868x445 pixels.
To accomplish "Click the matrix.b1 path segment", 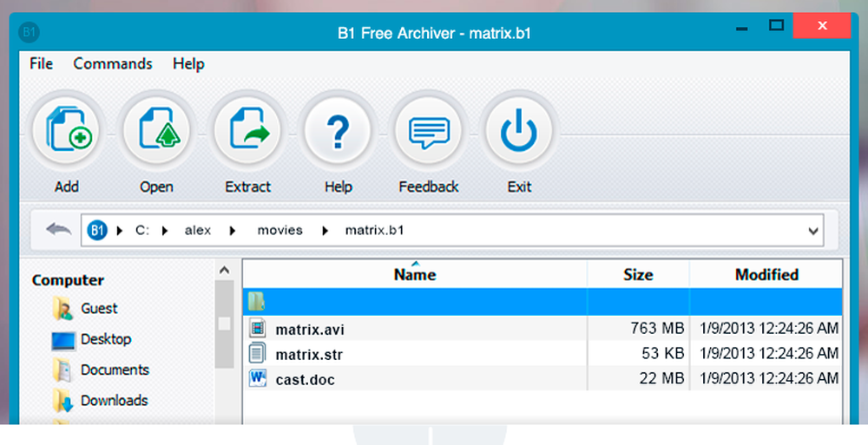I will coord(375,230).
